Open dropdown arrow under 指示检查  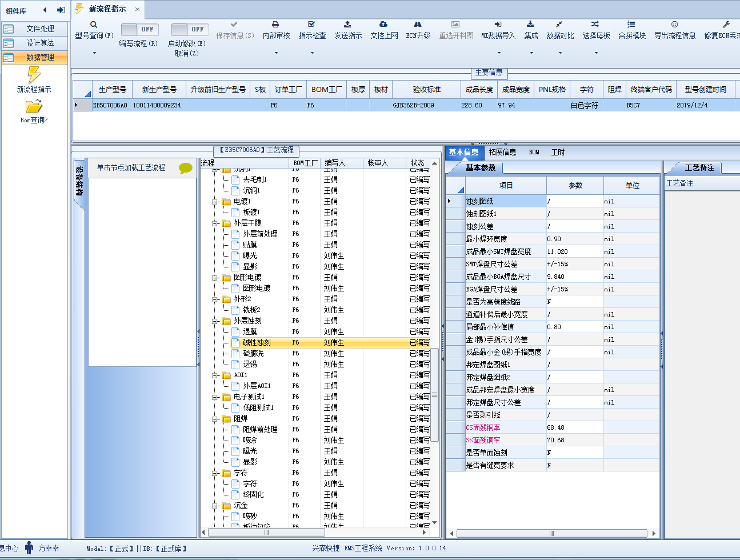pyautogui.click(x=312, y=53)
